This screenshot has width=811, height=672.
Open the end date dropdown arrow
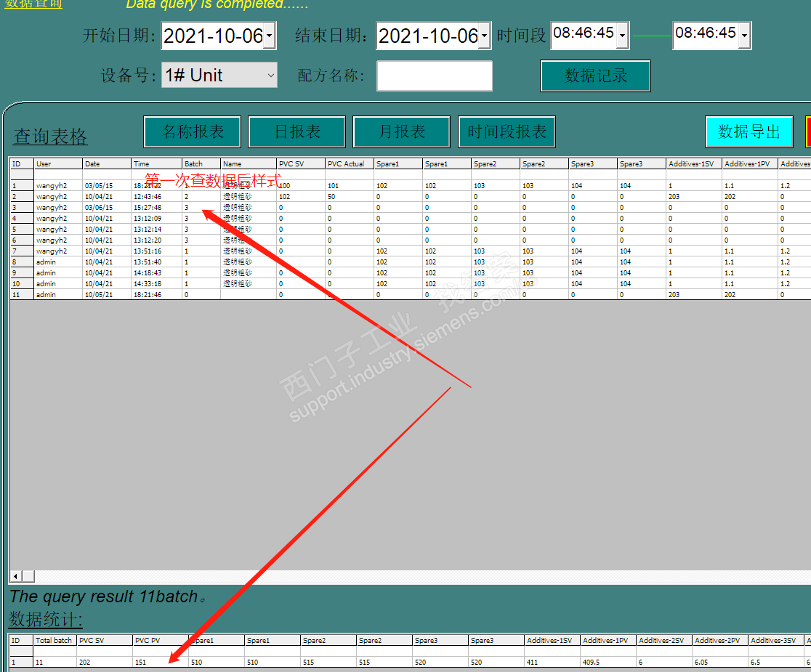click(x=484, y=36)
